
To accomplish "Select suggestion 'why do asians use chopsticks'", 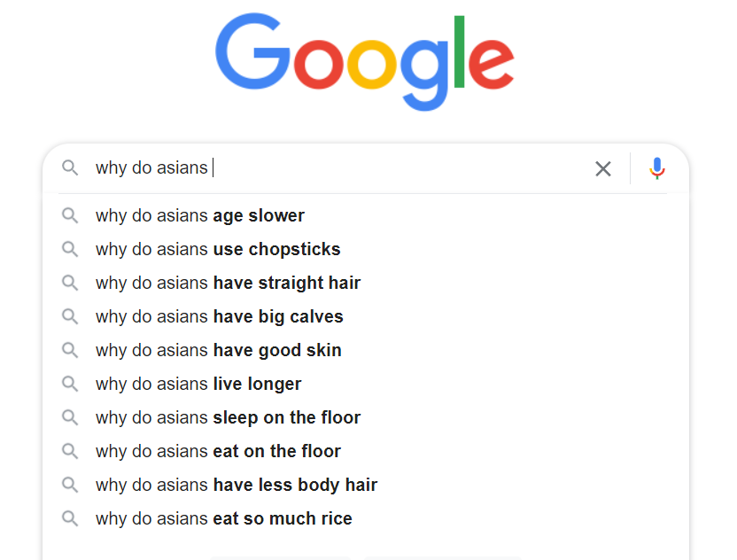I will click(366, 249).
